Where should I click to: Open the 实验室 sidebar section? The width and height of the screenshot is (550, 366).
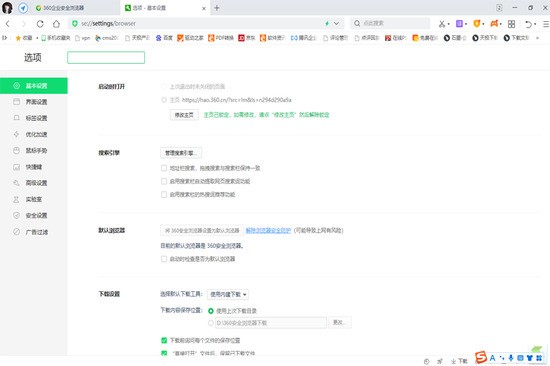point(33,199)
